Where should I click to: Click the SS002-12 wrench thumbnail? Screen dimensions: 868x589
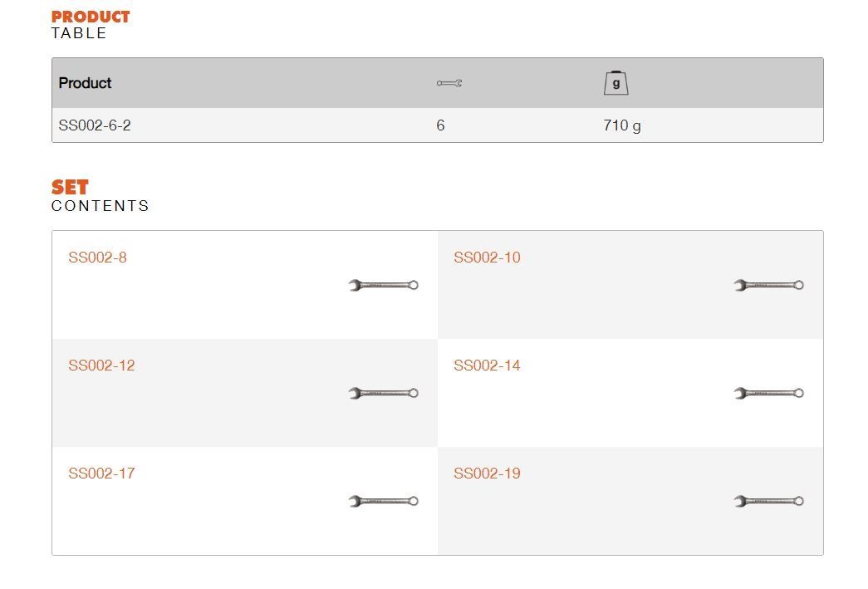coord(383,393)
